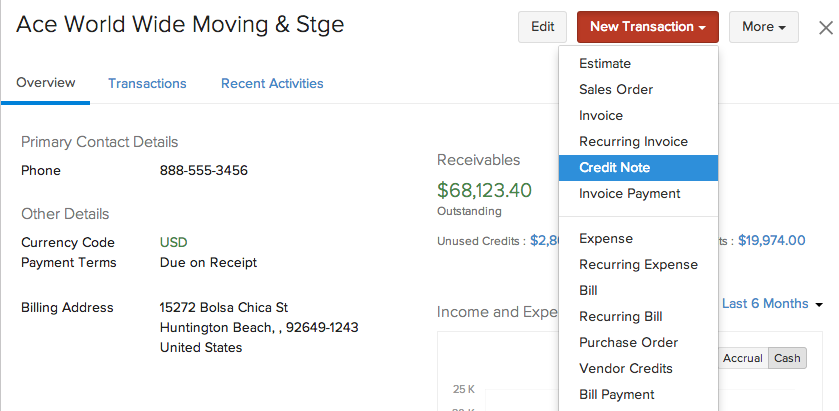Close the customer details panel

pos(825,28)
